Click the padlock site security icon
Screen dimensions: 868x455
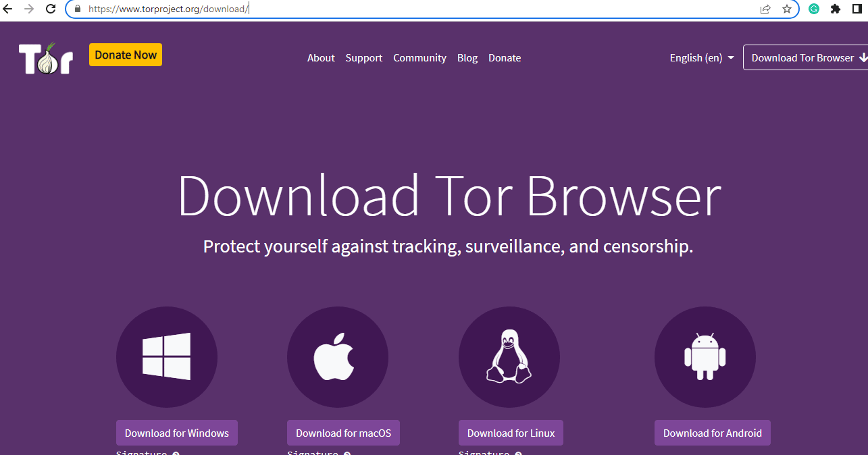(x=77, y=9)
